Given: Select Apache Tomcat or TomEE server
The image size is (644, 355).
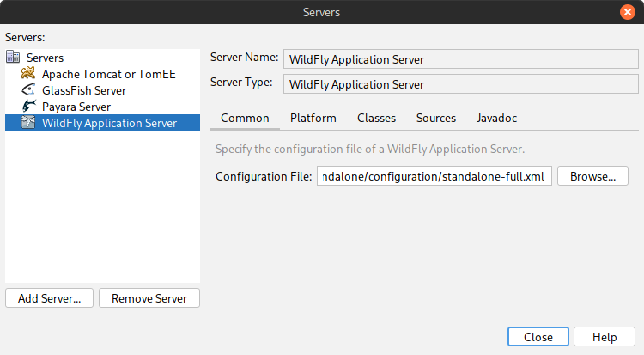Looking at the screenshot, I should point(108,74).
